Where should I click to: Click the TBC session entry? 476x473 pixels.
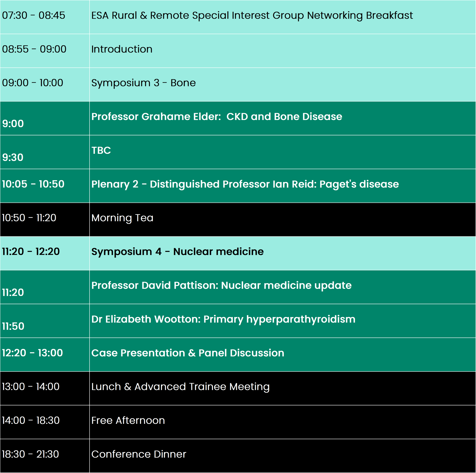(x=101, y=150)
